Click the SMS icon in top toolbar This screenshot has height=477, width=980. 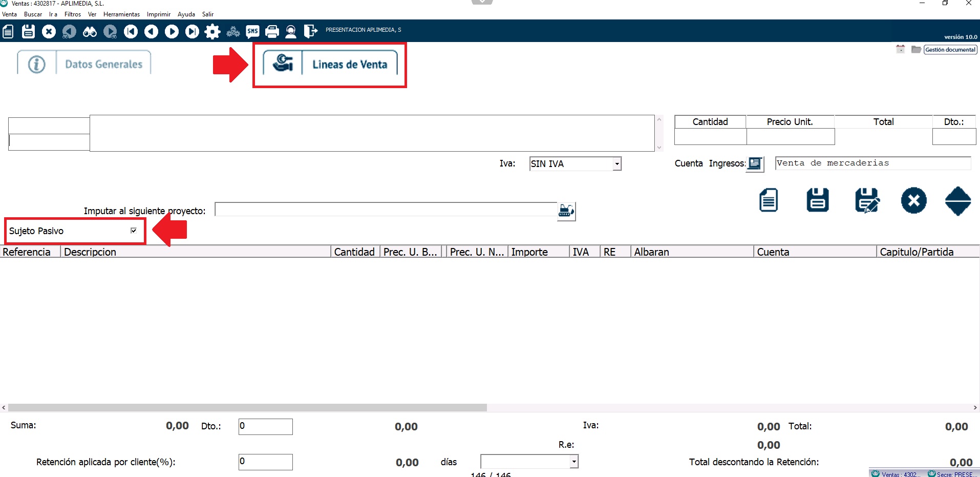[252, 32]
